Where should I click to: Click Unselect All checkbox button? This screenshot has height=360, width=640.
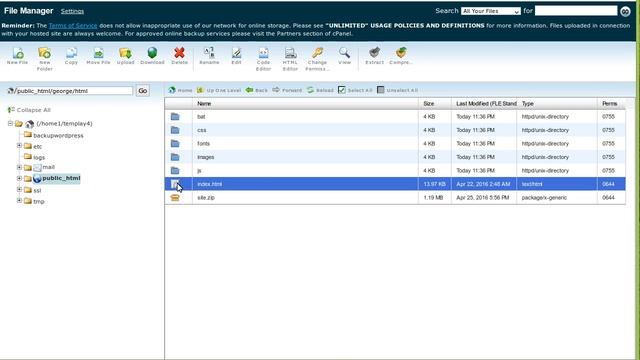click(x=398, y=90)
